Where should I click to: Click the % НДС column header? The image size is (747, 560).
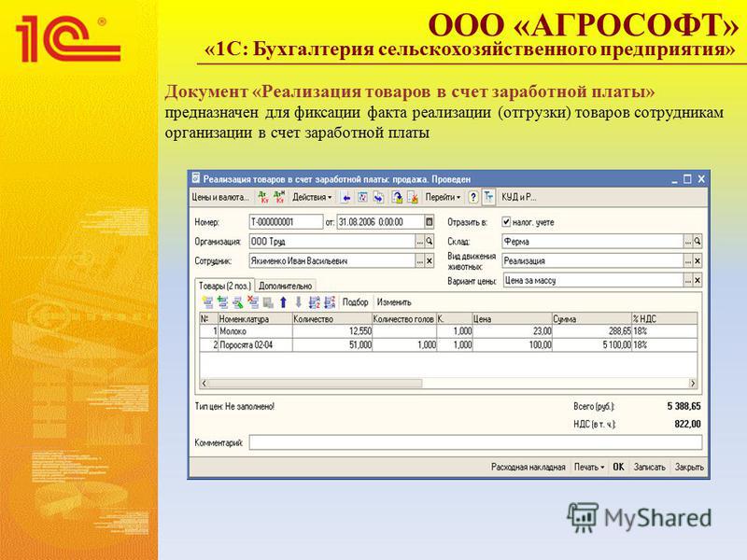pos(665,319)
